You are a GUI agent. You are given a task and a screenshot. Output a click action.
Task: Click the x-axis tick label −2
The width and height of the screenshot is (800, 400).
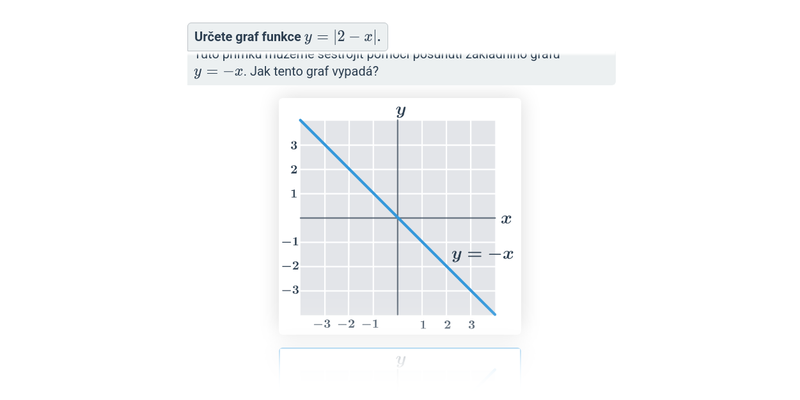coord(346,325)
